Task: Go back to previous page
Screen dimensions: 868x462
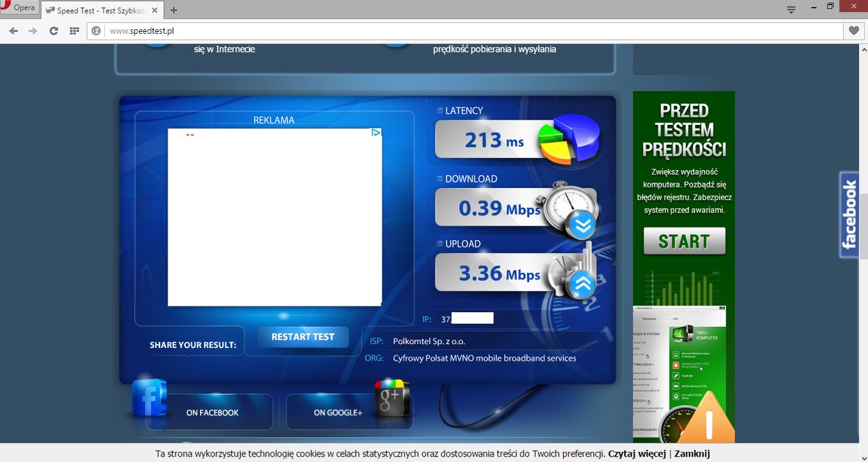Action: (x=14, y=31)
